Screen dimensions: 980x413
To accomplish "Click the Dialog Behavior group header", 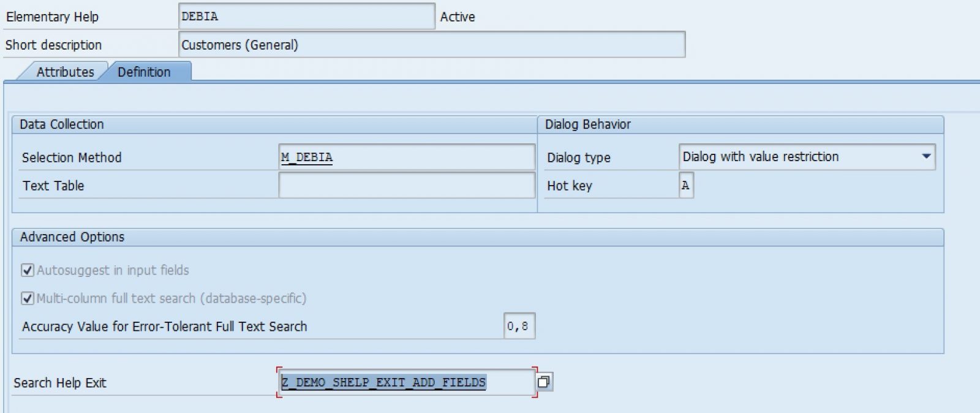I will (x=741, y=124).
